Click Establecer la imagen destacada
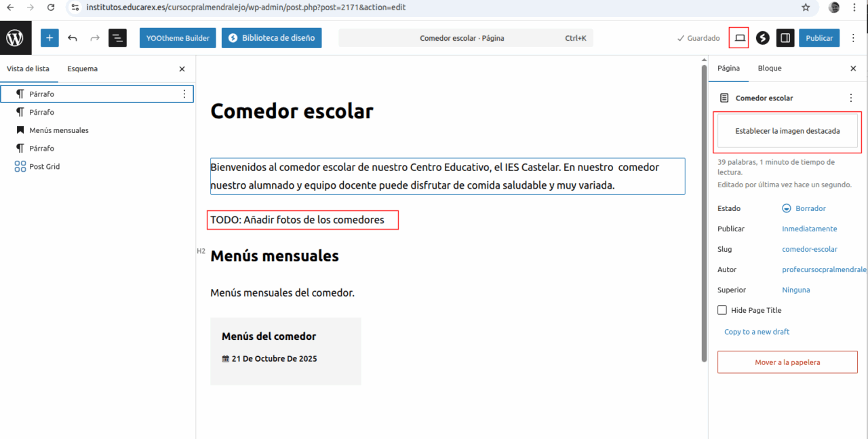This screenshot has height=439, width=868. pos(787,131)
